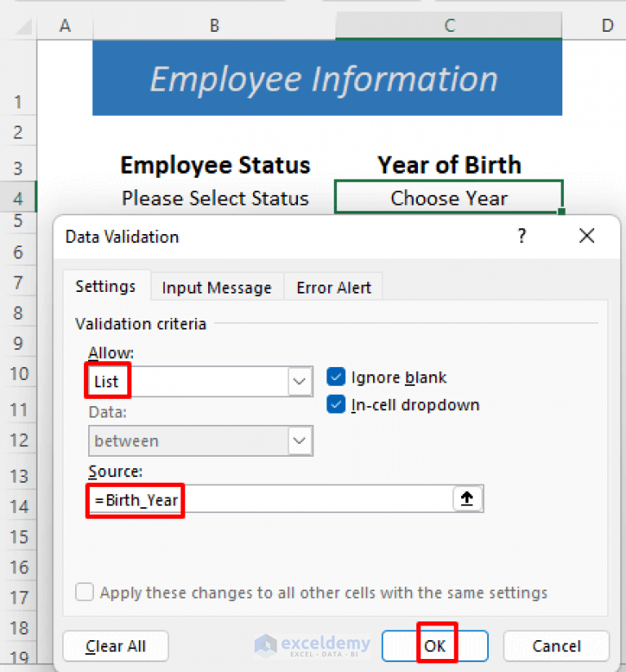Confirm validation by clicking OK
This screenshot has height=672, width=626.
[434, 645]
